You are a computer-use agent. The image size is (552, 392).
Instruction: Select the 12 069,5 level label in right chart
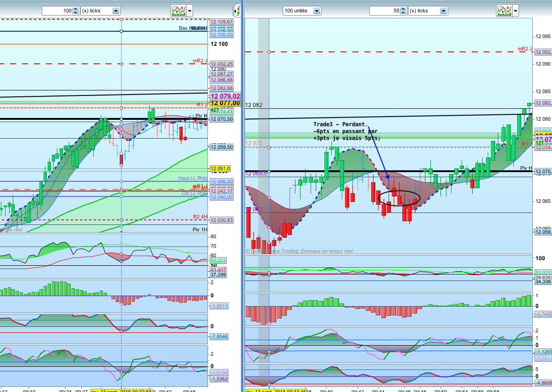click(256, 174)
